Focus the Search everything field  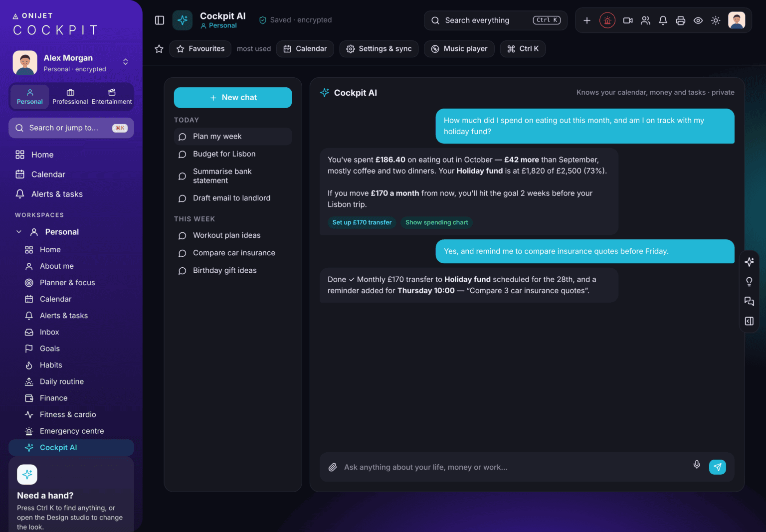click(x=496, y=20)
